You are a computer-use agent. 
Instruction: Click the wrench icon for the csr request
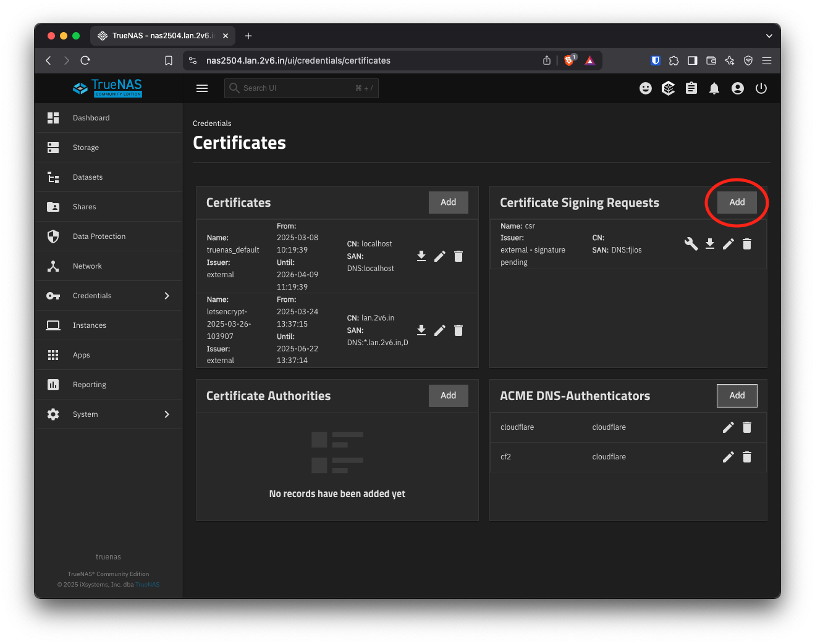691,244
